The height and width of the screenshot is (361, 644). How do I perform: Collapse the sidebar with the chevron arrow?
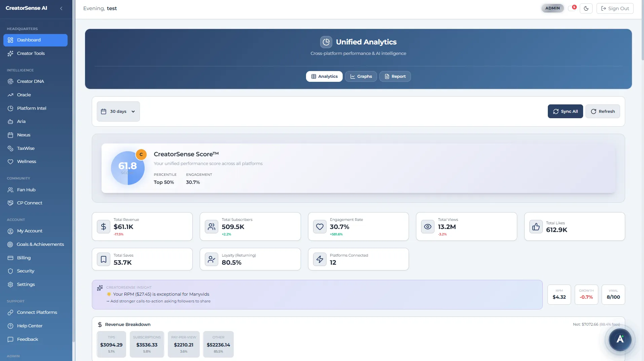(x=61, y=8)
